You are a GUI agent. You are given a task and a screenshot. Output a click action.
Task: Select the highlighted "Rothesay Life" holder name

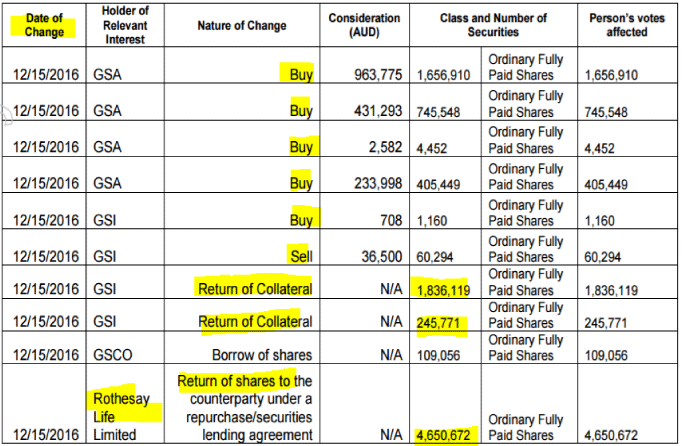point(125,408)
